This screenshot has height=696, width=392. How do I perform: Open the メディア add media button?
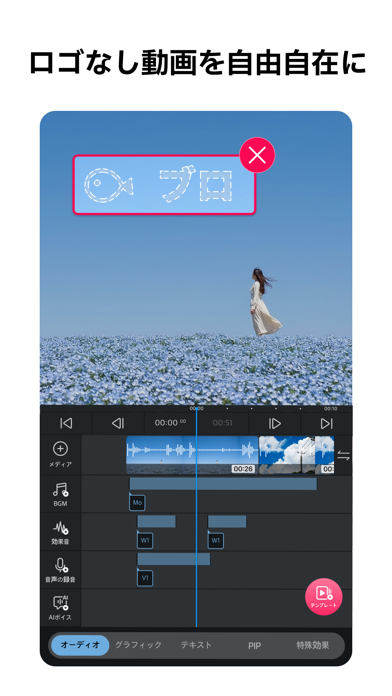60,455
